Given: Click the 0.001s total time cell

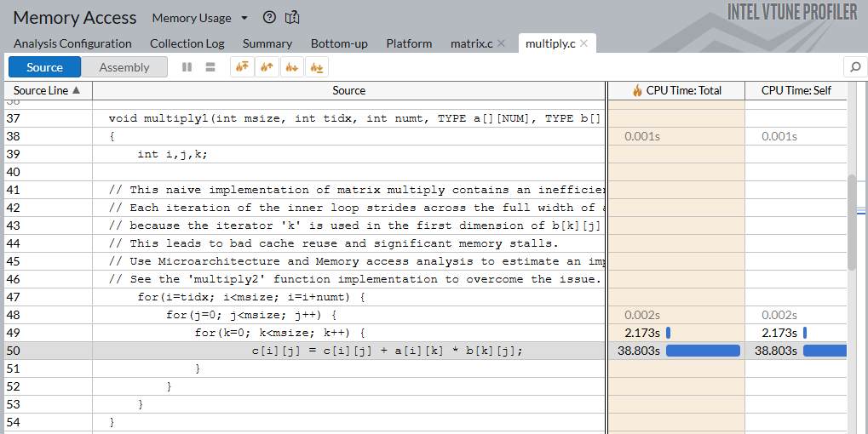Looking at the screenshot, I should tap(642, 136).
